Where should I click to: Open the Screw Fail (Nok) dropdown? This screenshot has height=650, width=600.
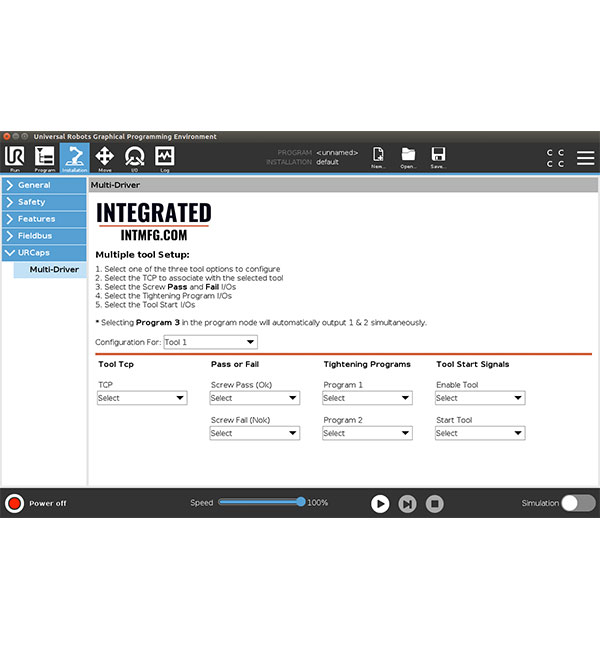click(255, 433)
